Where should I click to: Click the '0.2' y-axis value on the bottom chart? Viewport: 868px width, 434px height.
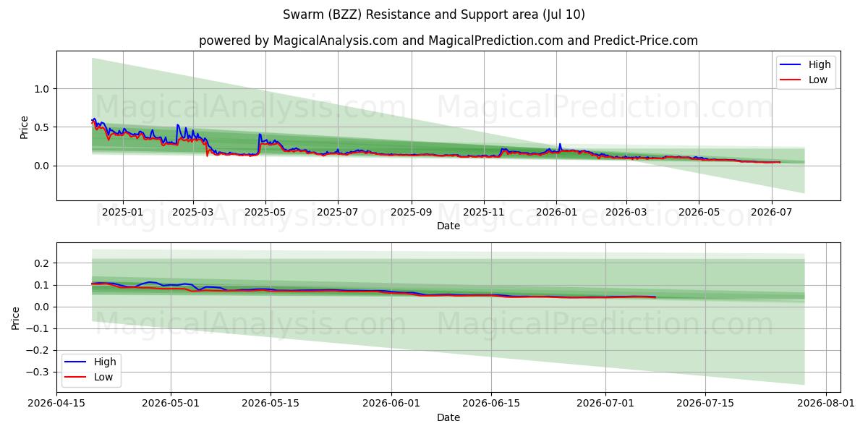[x=43, y=263]
